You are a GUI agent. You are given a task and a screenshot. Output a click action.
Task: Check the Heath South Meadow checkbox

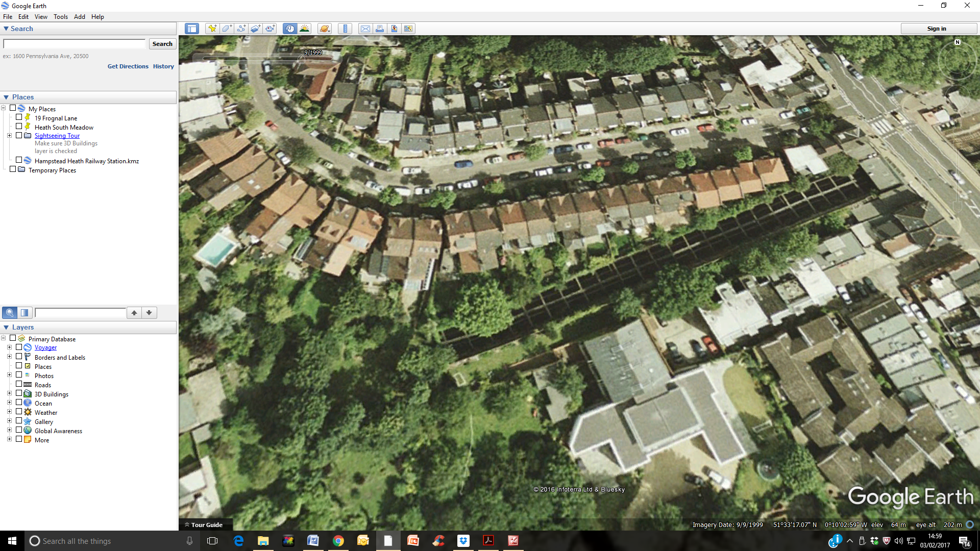(19, 127)
